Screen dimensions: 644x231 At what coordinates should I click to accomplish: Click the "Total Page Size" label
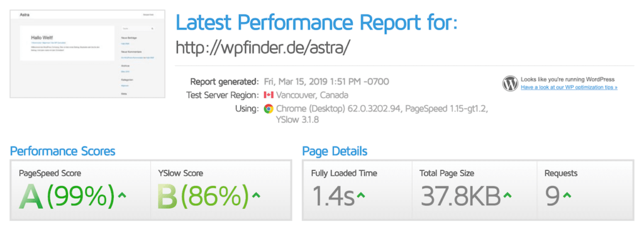447,174
